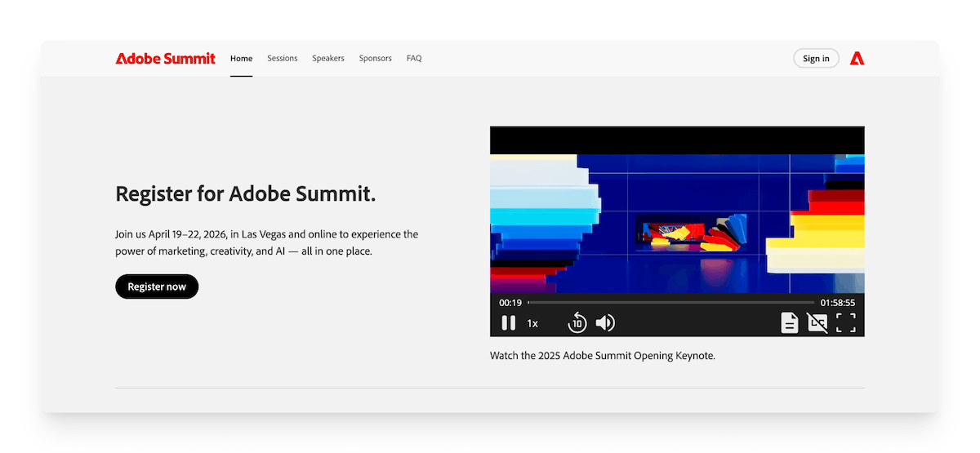Open the Speakers nav item
This screenshot has width=980, height=453.
[x=328, y=59]
